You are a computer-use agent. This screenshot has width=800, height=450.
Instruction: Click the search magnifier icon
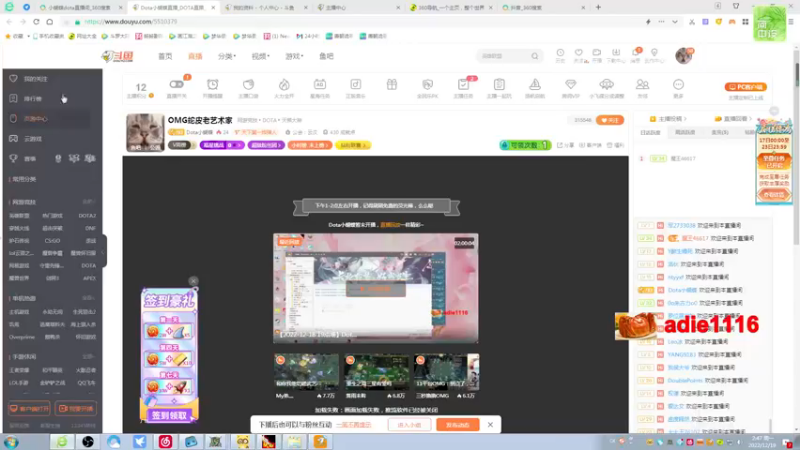pyautogui.click(x=534, y=56)
